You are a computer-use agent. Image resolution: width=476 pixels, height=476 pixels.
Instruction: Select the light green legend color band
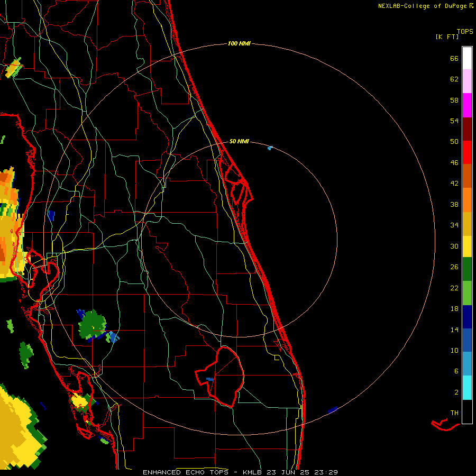click(x=467, y=293)
